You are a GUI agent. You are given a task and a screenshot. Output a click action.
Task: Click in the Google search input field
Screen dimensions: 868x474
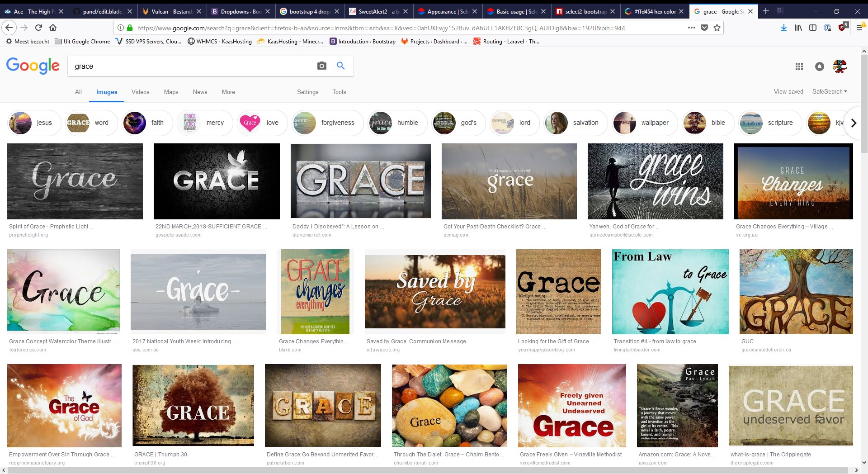coord(190,66)
